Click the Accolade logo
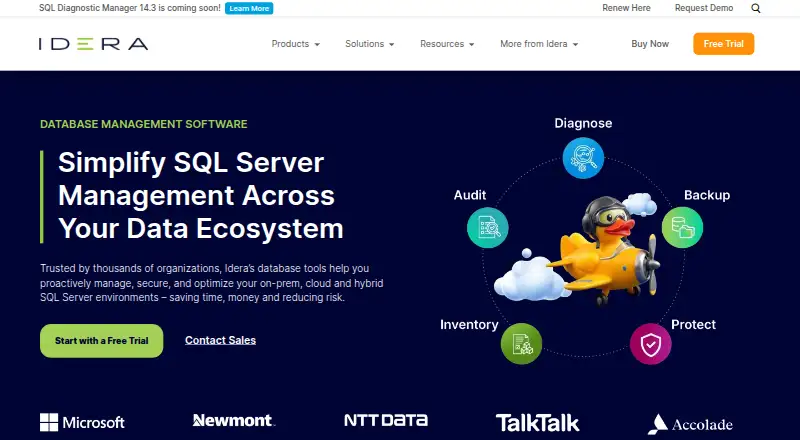The image size is (800, 440). [690, 424]
